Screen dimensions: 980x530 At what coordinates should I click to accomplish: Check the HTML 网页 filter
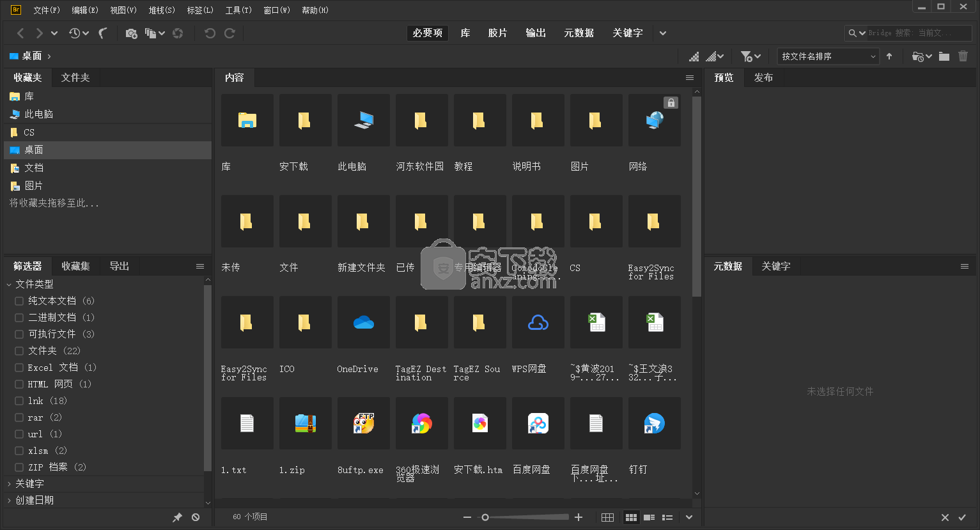click(x=19, y=384)
